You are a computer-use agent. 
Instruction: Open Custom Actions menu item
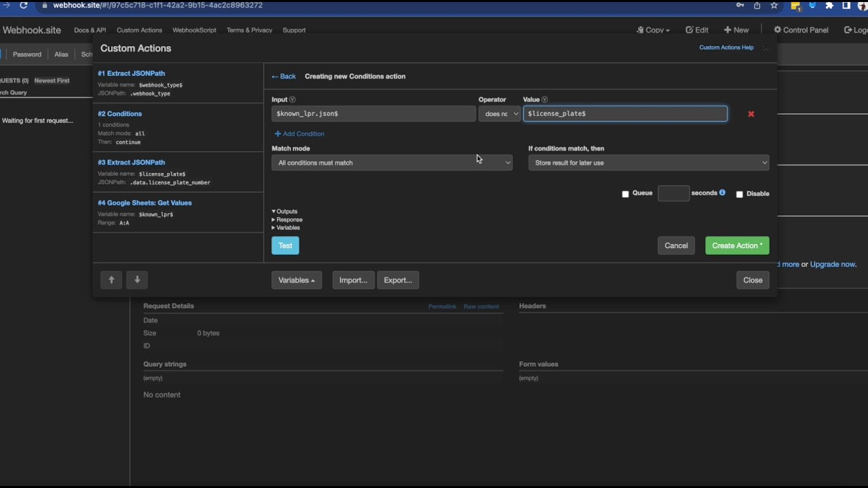pos(139,30)
